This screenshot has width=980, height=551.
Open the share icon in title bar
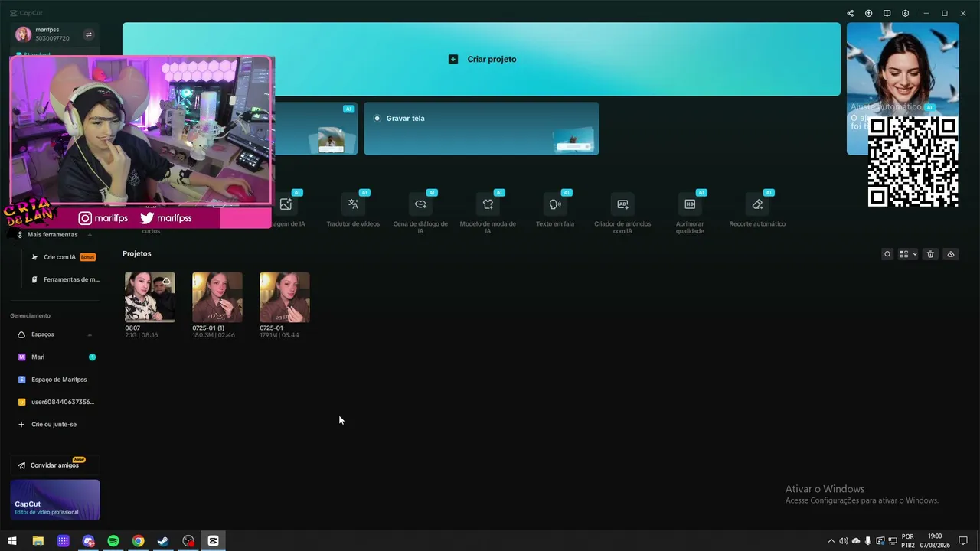pos(850,13)
